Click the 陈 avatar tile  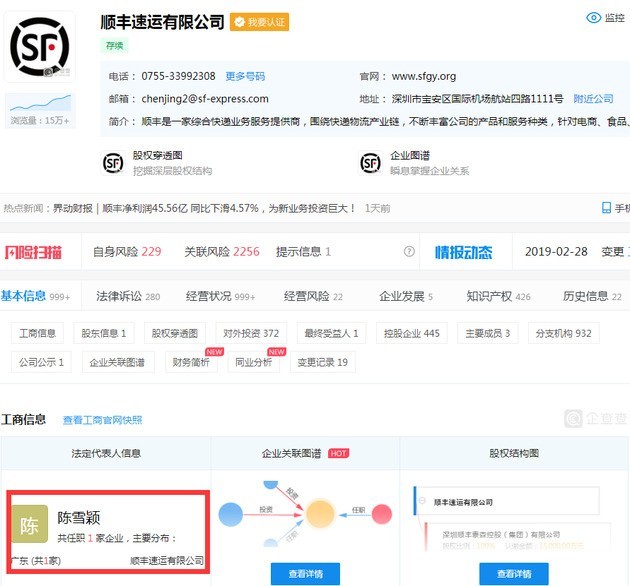point(30,525)
